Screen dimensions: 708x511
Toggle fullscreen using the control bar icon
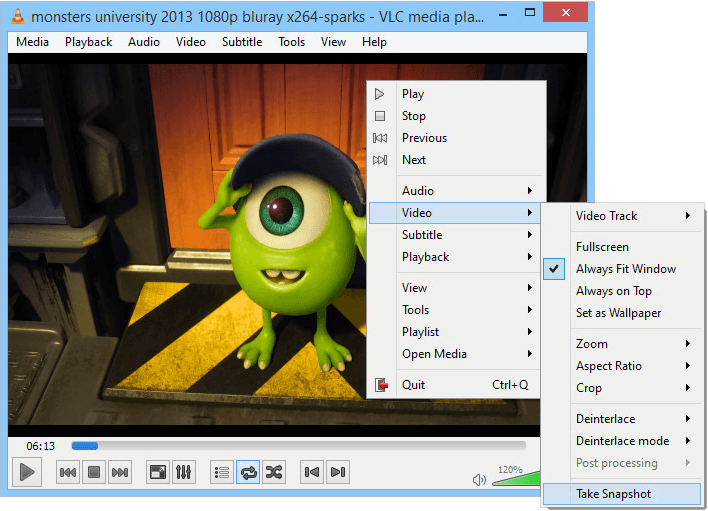pos(158,473)
